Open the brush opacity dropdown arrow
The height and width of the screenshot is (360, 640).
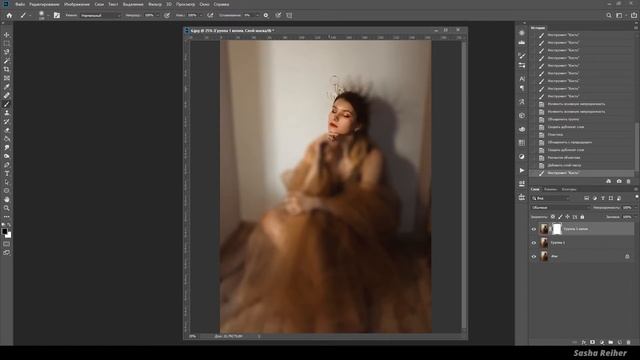tap(157, 15)
